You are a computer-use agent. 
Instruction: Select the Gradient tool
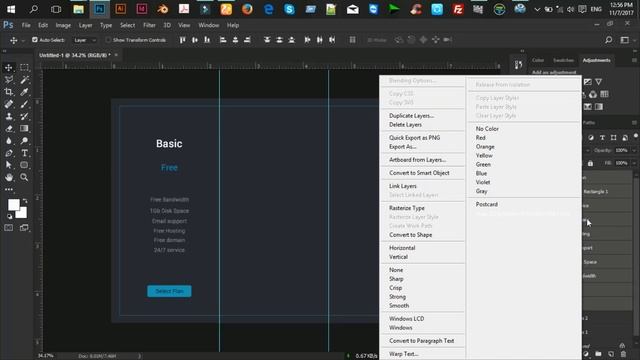(24, 129)
